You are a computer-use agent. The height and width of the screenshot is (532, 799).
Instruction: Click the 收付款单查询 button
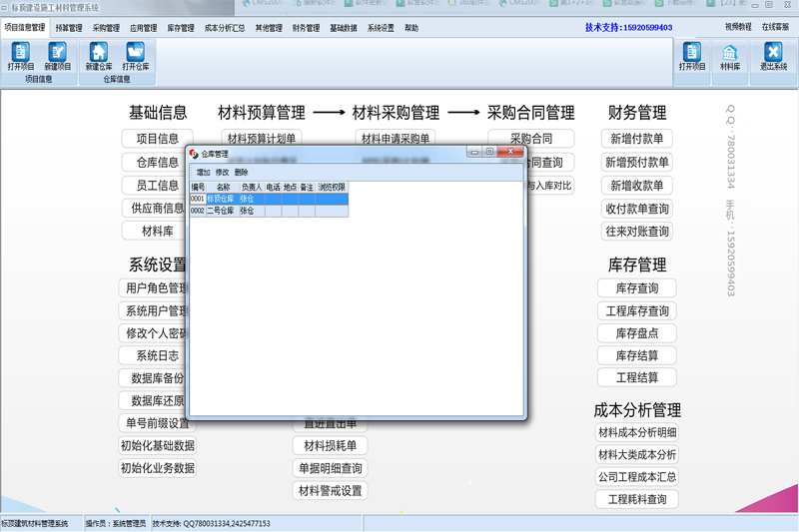click(x=636, y=209)
